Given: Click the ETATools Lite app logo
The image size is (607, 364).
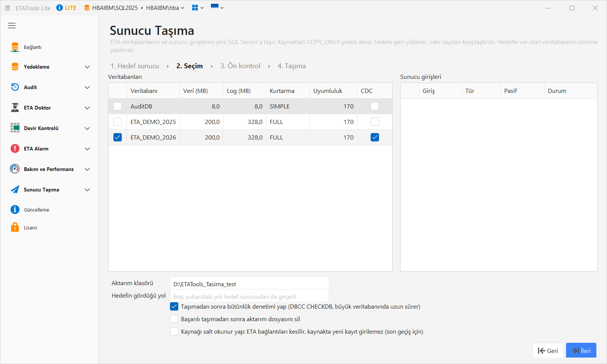Looking at the screenshot, I should 8,8.
